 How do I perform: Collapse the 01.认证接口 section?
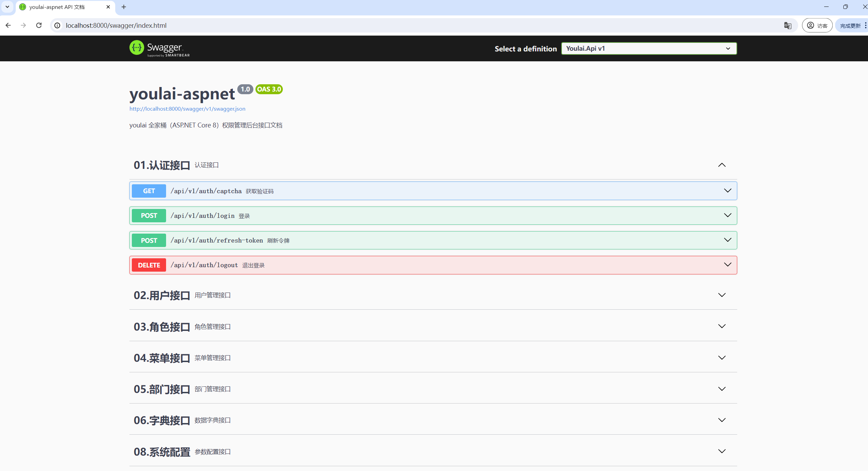(721, 165)
